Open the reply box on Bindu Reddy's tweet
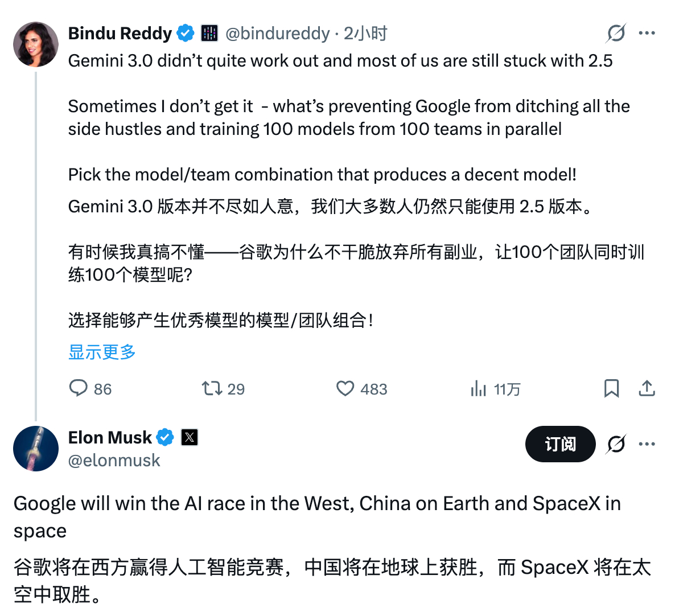 79,389
